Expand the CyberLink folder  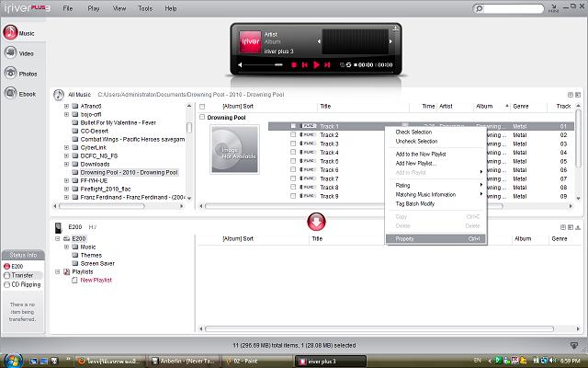(x=66, y=146)
